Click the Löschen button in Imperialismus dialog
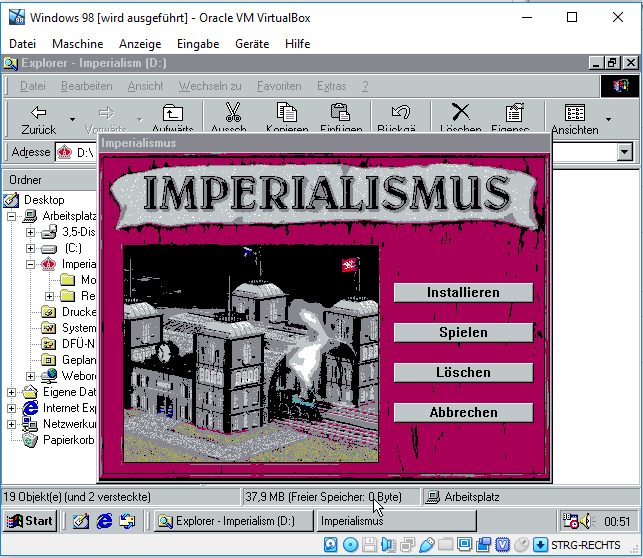 tap(463, 372)
